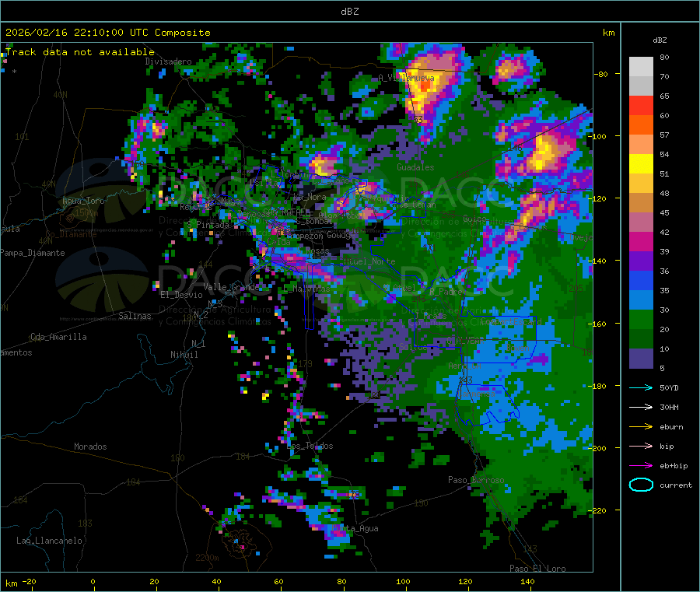Click the dark orange dBZ legend swatch

pos(641,125)
